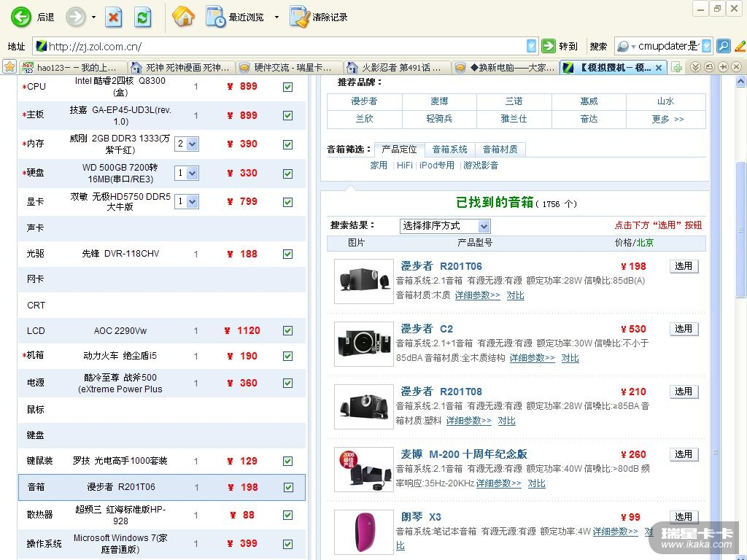The width and height of the screenshot is (747, 560).
Task: Click the green Go arrow icon
Action: coord(549,46)
